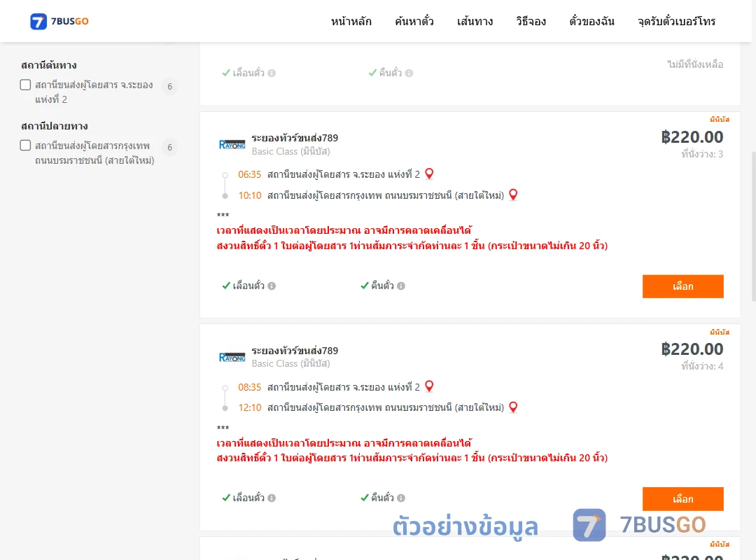756x560 pixels.
Task: Click info icon beside คืนตั๋ว in sold-out card
Action: point(409,73)
